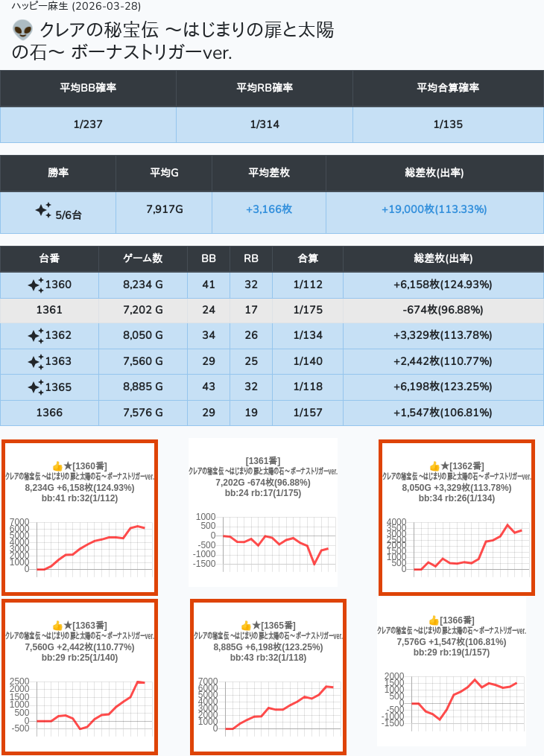Click 総差枚(出率) header in machine table
Viewport: 544px width, 756px height.
click(x=443, y=258)
